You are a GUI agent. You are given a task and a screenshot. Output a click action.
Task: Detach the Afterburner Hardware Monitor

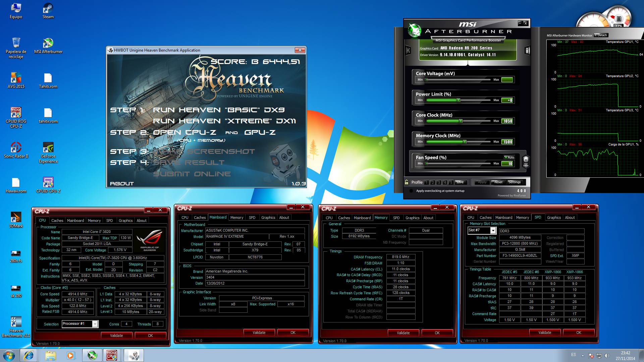601,35
